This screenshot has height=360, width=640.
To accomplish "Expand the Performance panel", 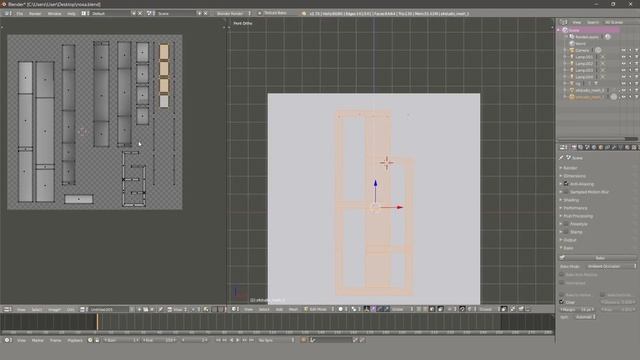I will [576, 208].
